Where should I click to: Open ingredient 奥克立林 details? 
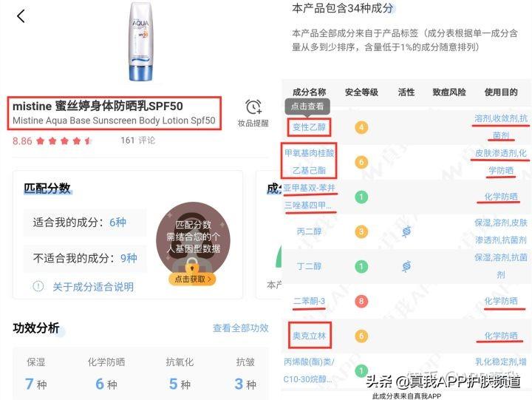pyautogui.click(x=310, y=336)
